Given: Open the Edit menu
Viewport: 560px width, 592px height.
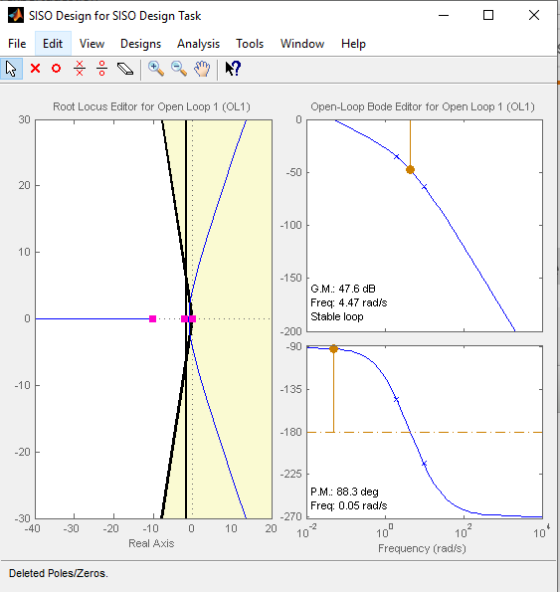Looking at the screenshot, I should [x=52, y=44].
